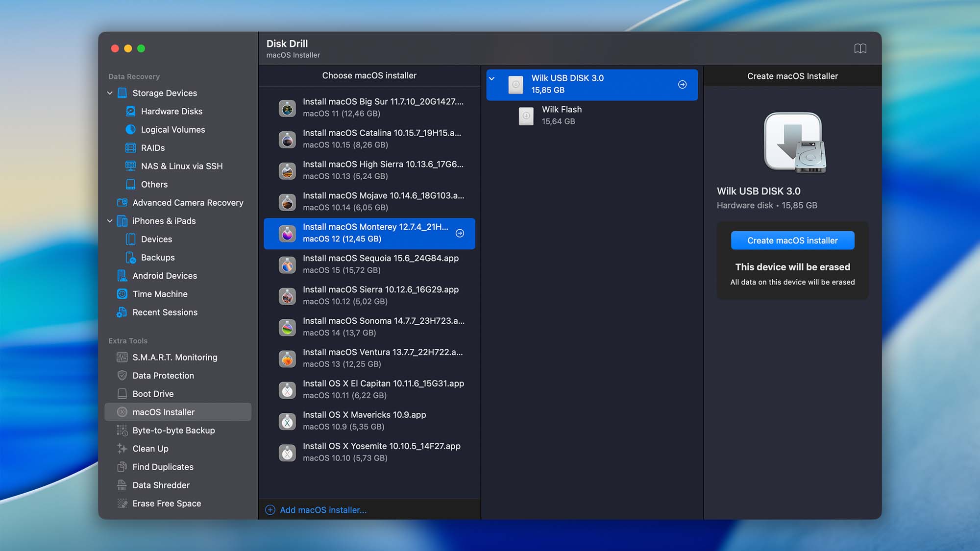980x551 pixels.
Task: Open the help book icon
Action: tap(860, 48)
